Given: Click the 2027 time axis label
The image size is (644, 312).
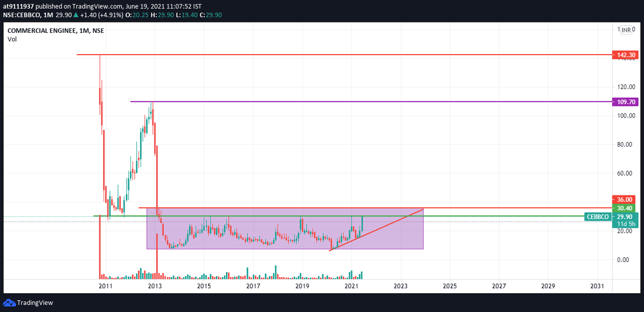Looking at the screenshot, I should tap(499, 286).
